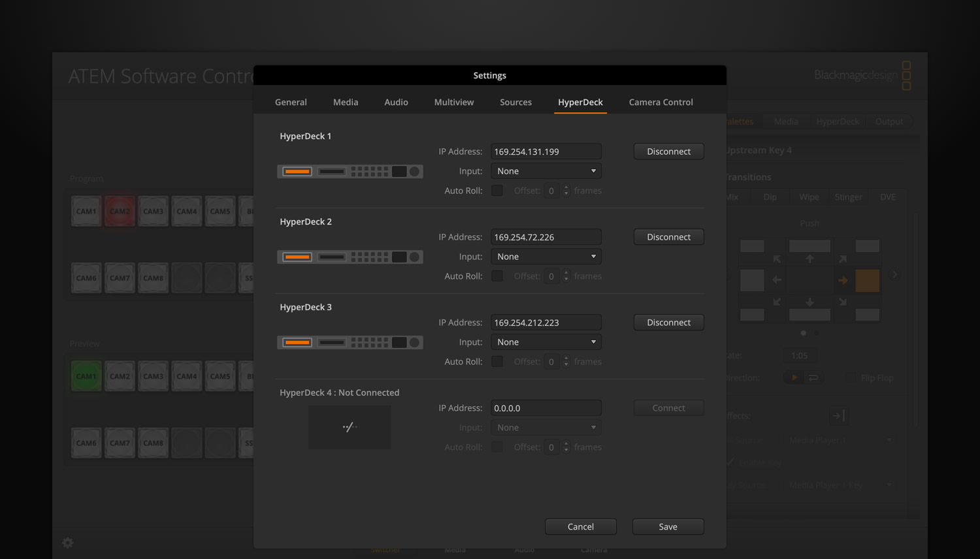Click the HyperDeck 4 IP Address field

point(546,407)
